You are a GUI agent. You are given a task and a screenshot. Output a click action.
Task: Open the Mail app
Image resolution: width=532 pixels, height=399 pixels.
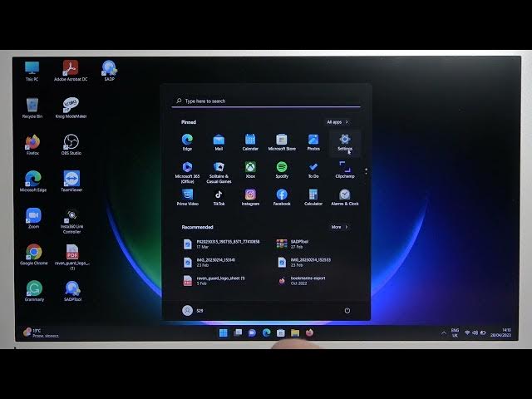[219, 142]
